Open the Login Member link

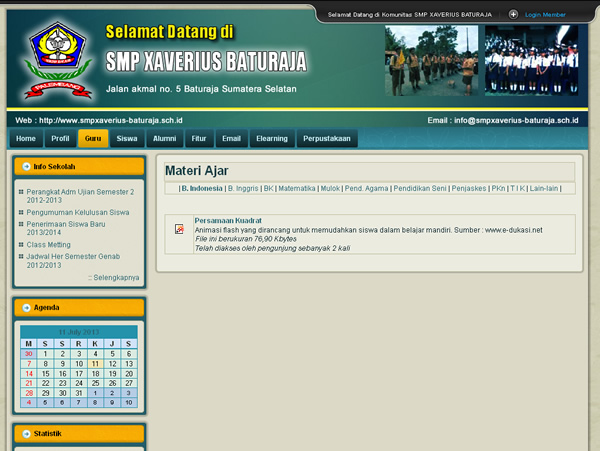click(545, 15)
